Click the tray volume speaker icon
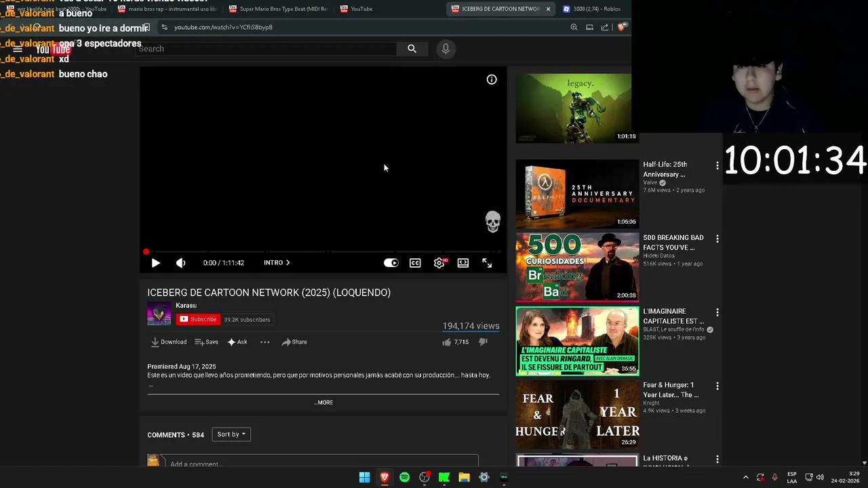 coord(820,477)
